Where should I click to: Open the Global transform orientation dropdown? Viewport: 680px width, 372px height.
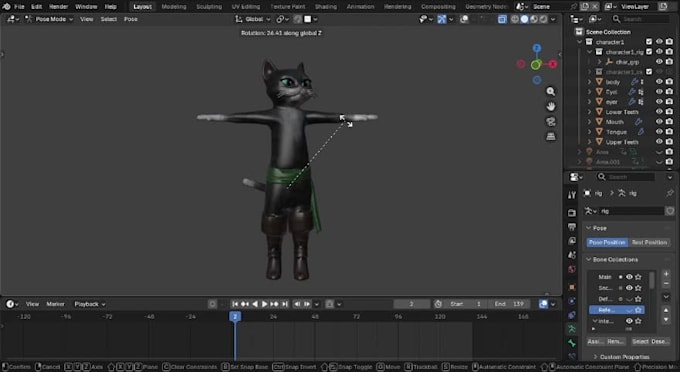point(253,19)
